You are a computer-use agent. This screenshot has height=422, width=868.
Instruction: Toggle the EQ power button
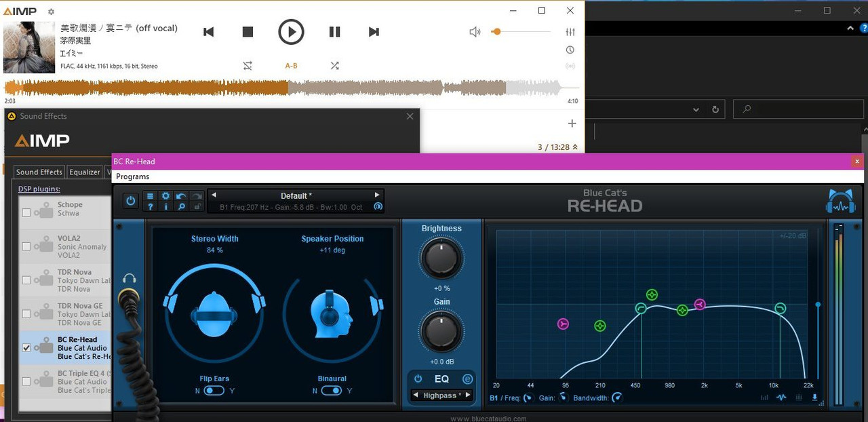(418, 379)
